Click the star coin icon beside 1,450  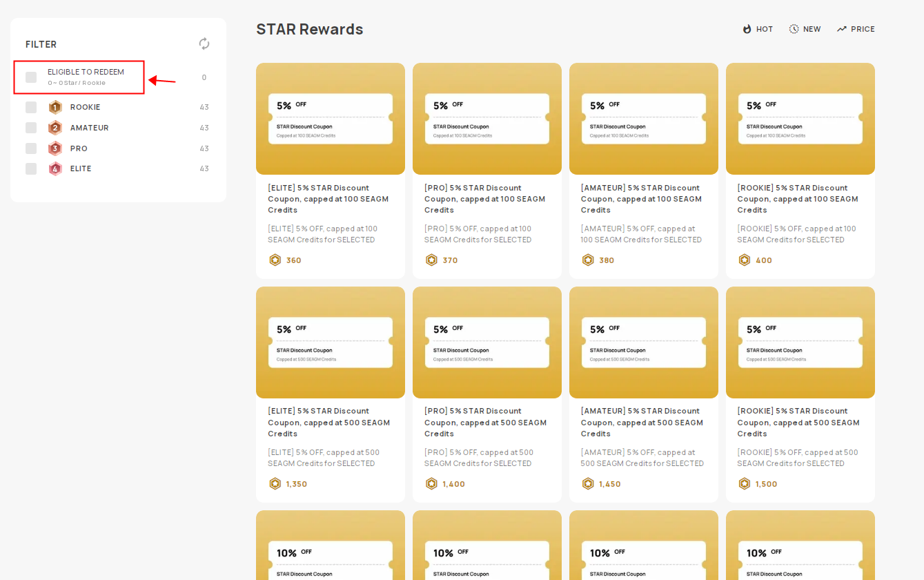(588, 483)
